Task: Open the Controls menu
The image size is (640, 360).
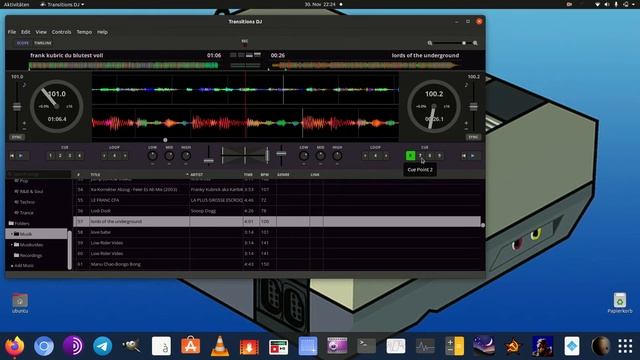Action: click(61, 32)
